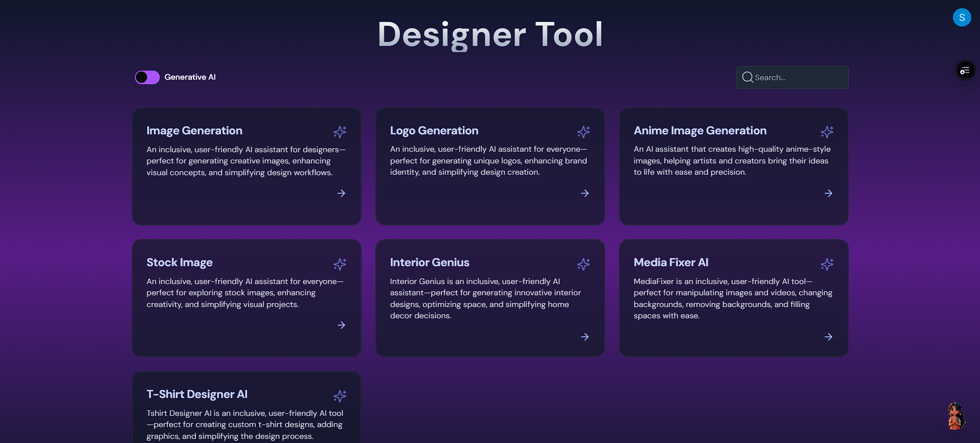Select the Image Generation card title
The height and width of the screenshot is (443, 980).
[195, 131]
